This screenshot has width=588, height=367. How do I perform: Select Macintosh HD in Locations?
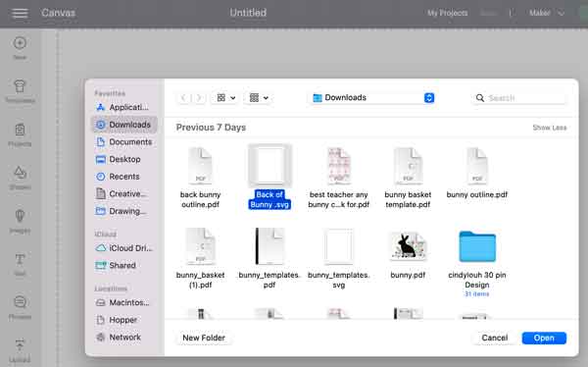click(x=124, y=303)
